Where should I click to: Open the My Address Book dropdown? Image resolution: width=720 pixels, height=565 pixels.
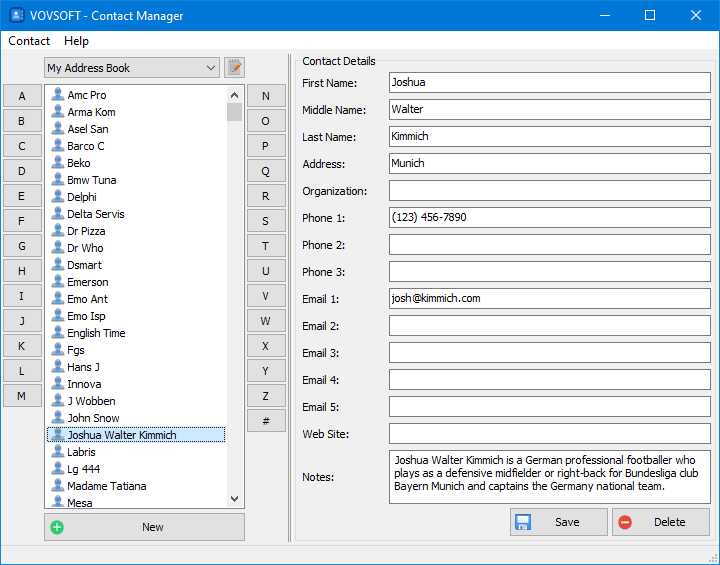[x=132, y=68]
